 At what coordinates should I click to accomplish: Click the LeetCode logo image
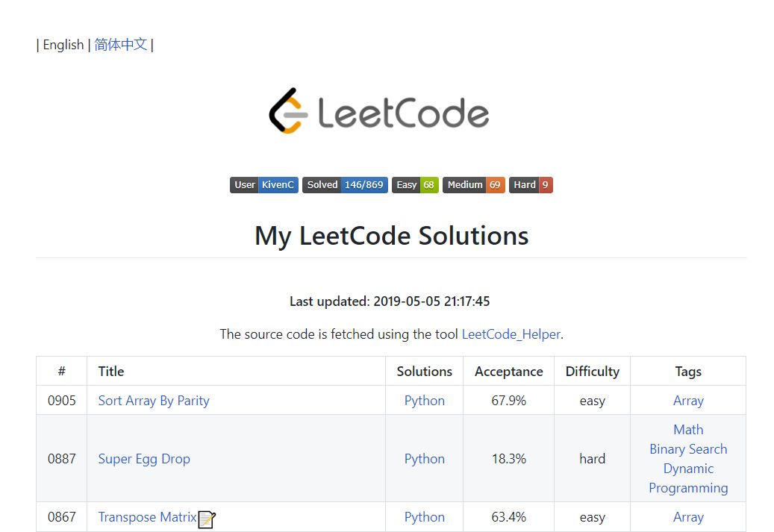[379, 111]
